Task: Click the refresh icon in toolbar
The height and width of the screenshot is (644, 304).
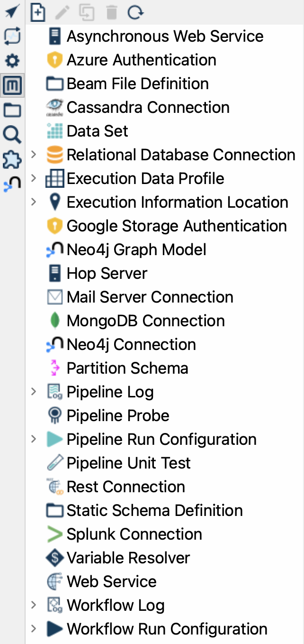Action: click(x=135, y=12)
